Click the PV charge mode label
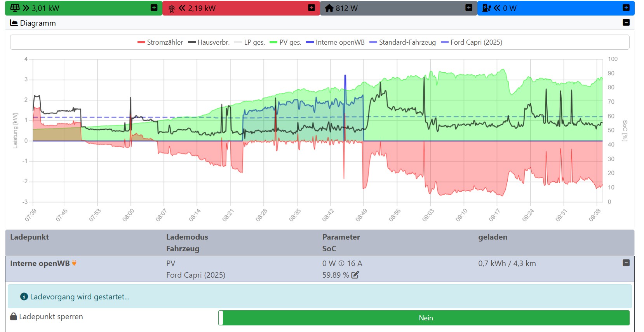The width and height of the screenshot is (644, 332). (x=171, y=263)
